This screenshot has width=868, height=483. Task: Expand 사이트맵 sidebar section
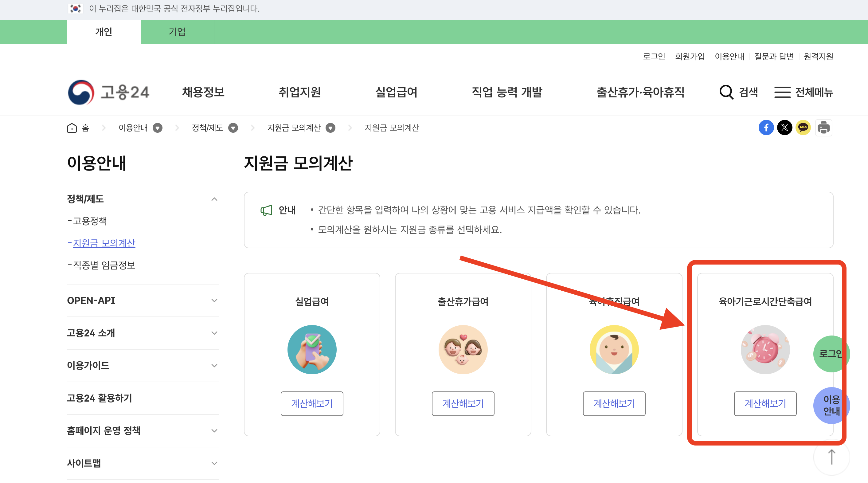click(214, 463)
